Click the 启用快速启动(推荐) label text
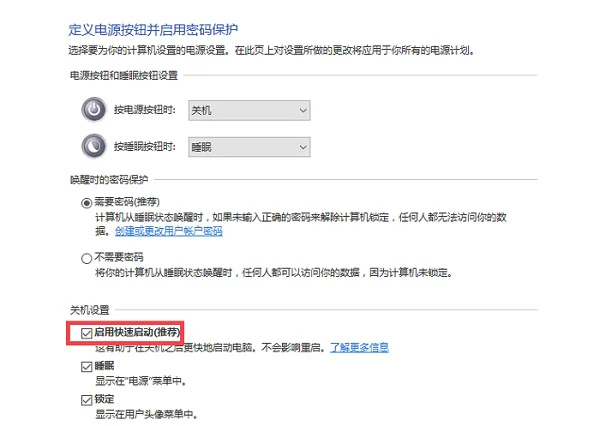The width and height of the screenshot is (600, 426). pos(137,332)
